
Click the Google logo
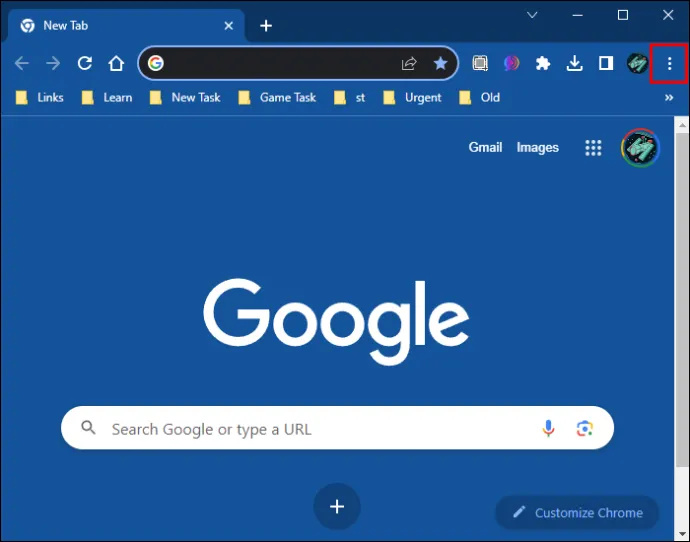click(336, 322)
